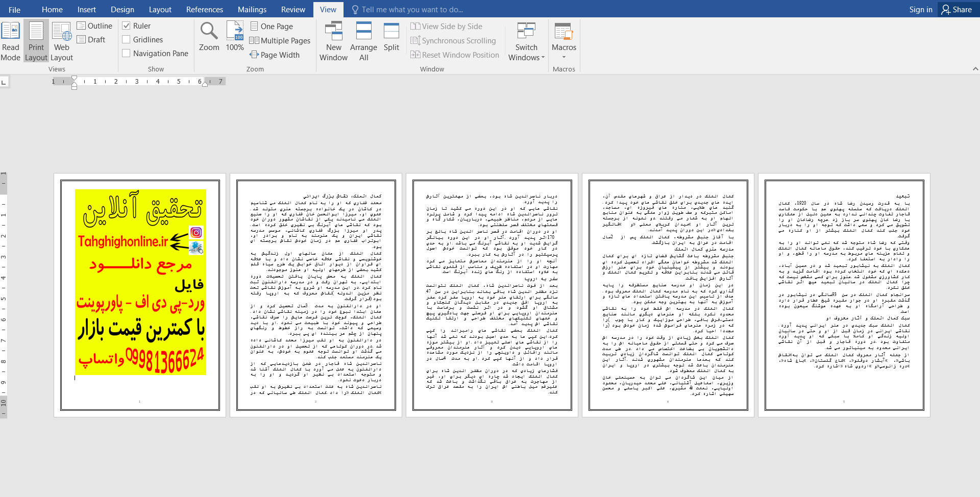Click the Tell me search box
Image resolution: width=980 pixels, height=497 pixels.
pos(412,9)
